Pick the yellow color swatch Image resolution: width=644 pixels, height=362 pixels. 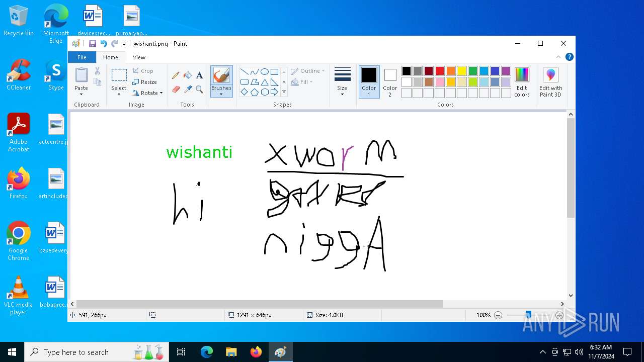[x=462, y=71]
